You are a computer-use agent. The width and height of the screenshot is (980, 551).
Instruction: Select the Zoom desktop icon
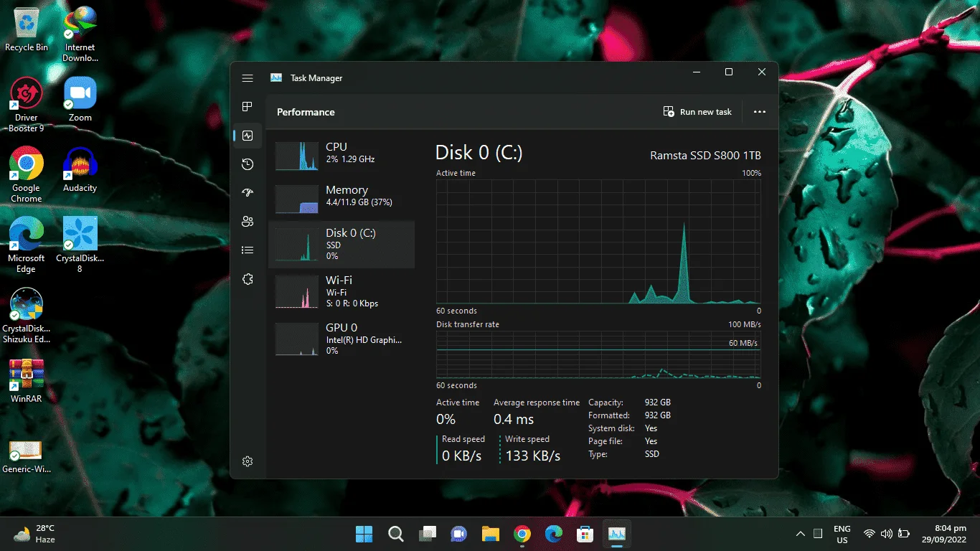(80, 100)
